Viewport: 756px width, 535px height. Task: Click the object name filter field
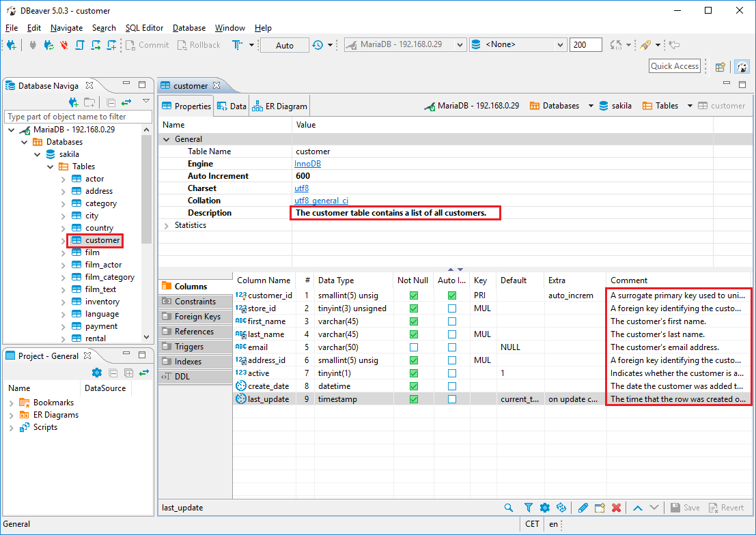(76, 117)
